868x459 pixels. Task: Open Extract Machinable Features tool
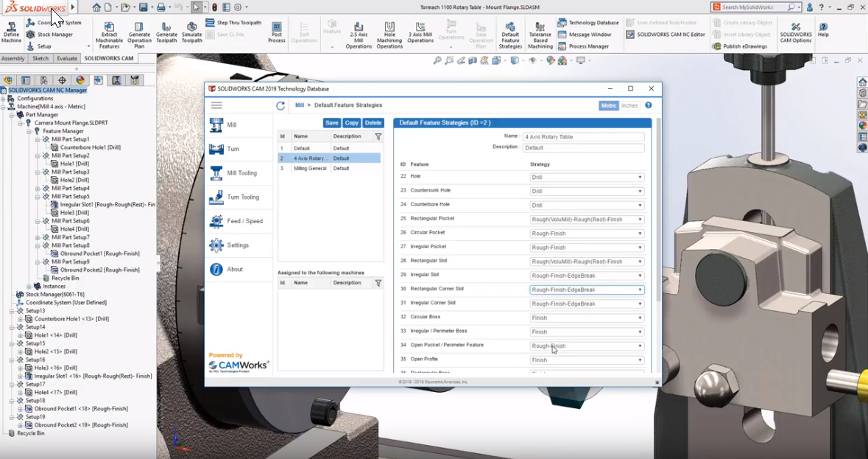(x=109, y=35)
